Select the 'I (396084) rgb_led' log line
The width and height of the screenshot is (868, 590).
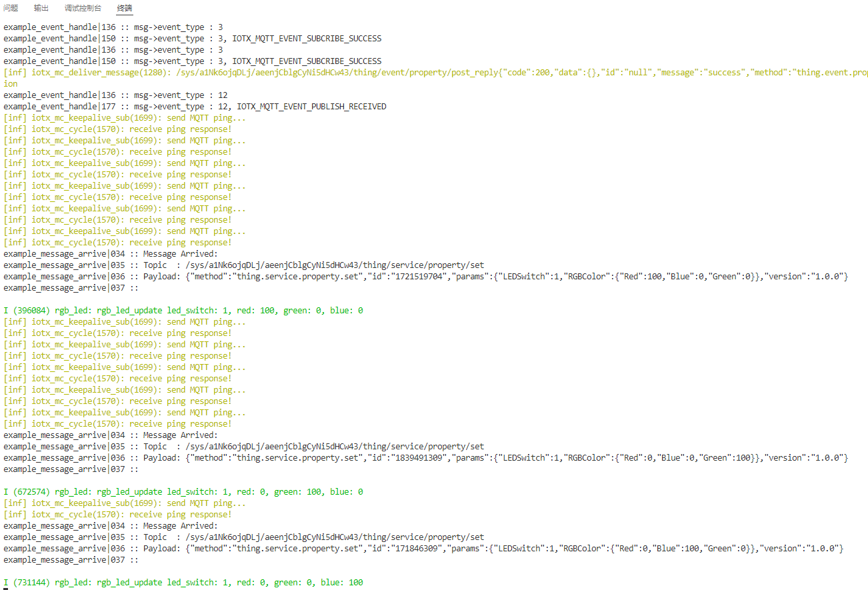(x=183, y=311)
